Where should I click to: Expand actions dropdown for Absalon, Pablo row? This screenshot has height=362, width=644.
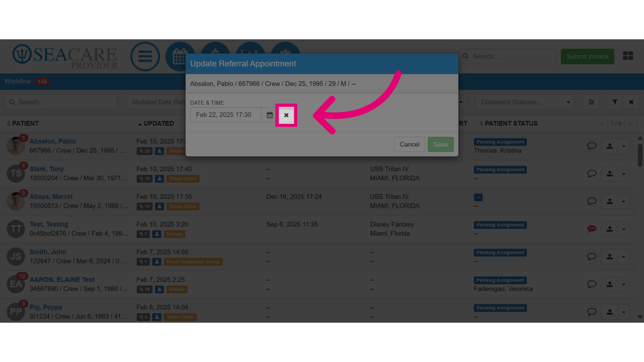click(x=624, y=146)
